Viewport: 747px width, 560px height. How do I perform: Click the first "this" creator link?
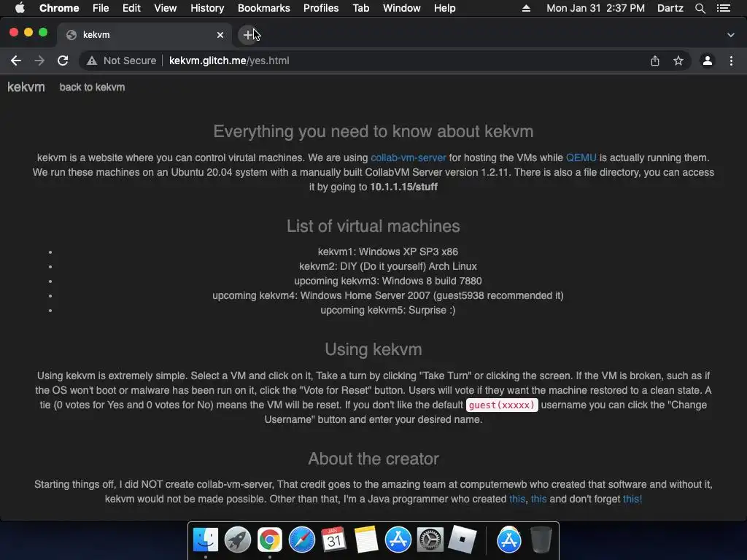(x=517, y=499)
